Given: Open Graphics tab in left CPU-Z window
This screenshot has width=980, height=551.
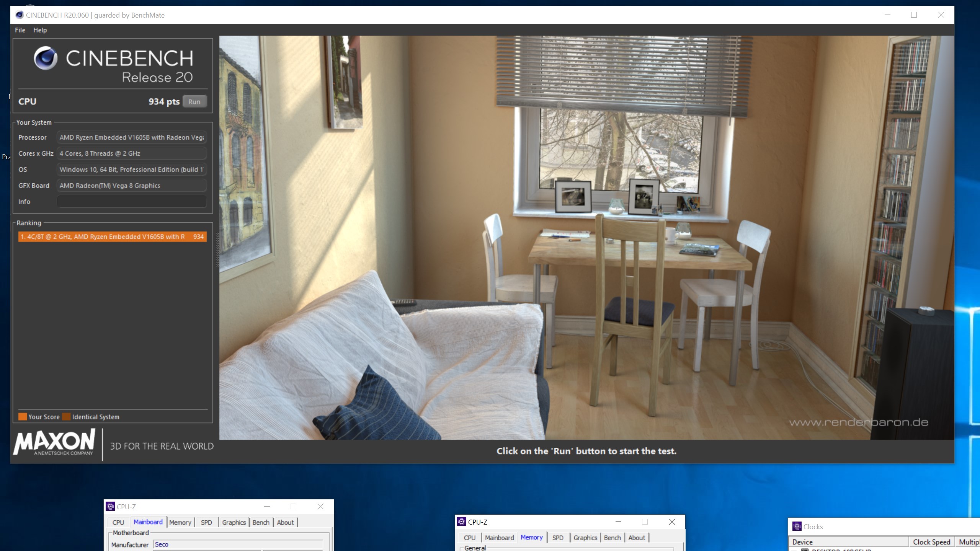Looking at the screenshot, I should coord(234,523).
